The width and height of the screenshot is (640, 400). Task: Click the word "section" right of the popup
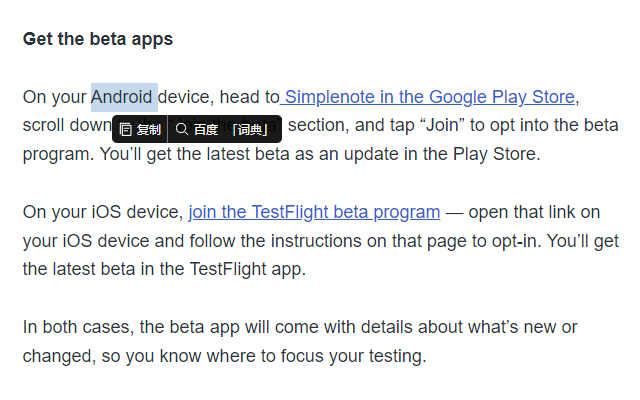coord(316,126)
